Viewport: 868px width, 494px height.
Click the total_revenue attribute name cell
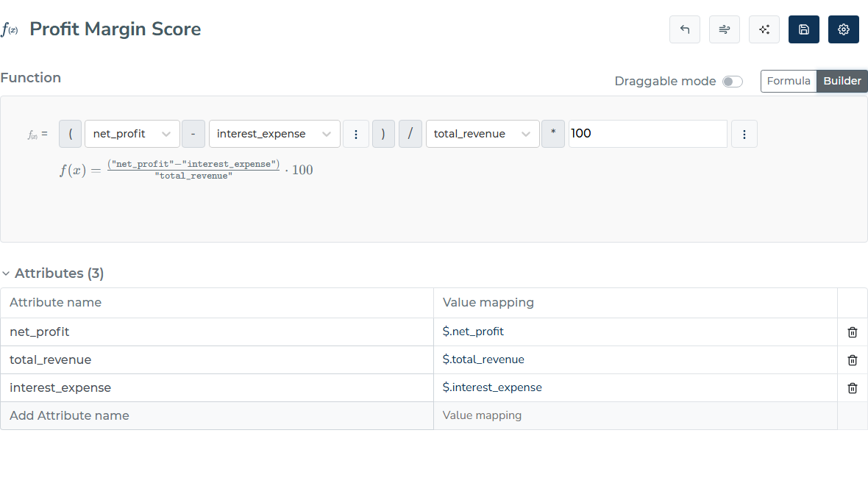pos(217,360)
